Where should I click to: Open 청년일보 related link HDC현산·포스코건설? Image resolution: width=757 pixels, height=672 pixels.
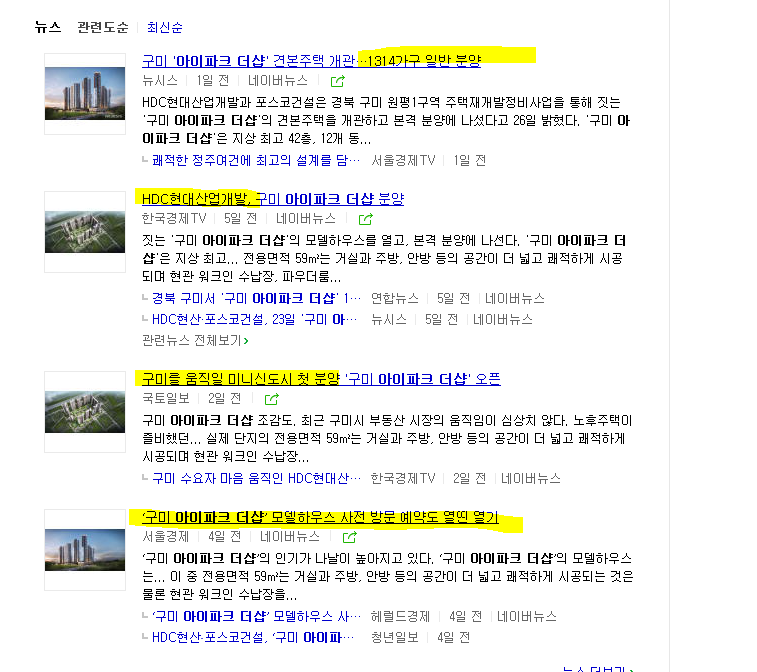[253, 638]
